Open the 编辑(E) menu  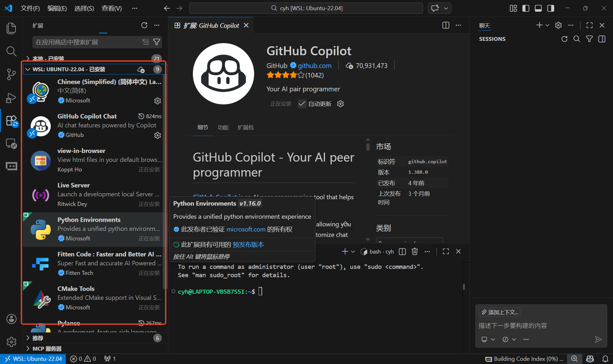[x=57, y=8]
